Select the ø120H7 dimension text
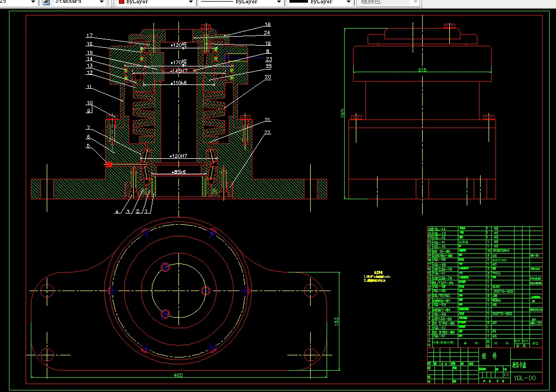Image resolution: width=556 pixels, height=392 pixels. (178, 156)
